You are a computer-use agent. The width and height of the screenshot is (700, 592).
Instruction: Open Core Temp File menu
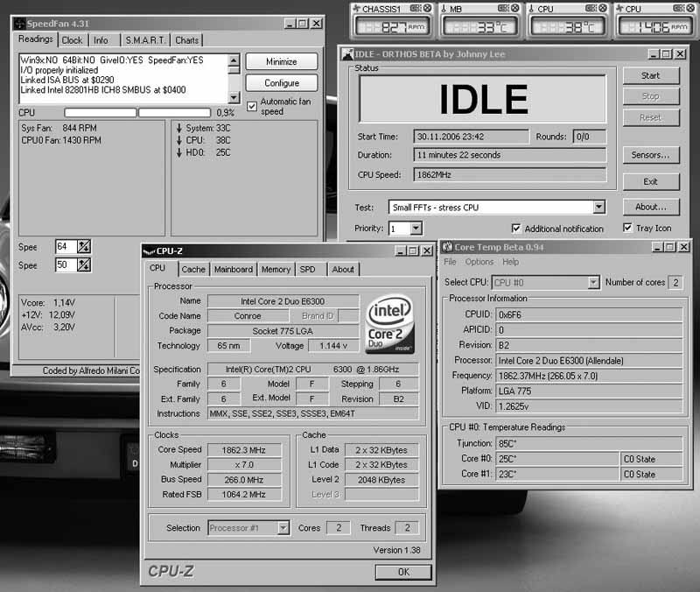tap(450, 262)
